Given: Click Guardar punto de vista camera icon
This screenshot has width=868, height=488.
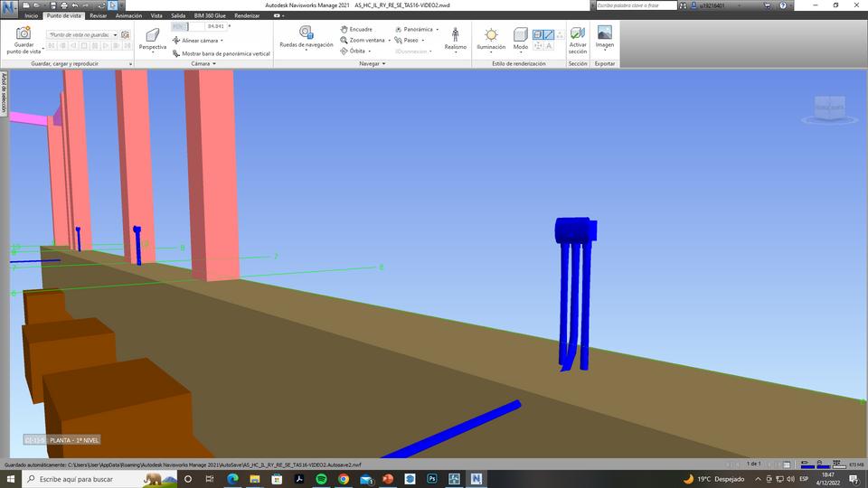Looking at the screenshot, I should 24,33.
